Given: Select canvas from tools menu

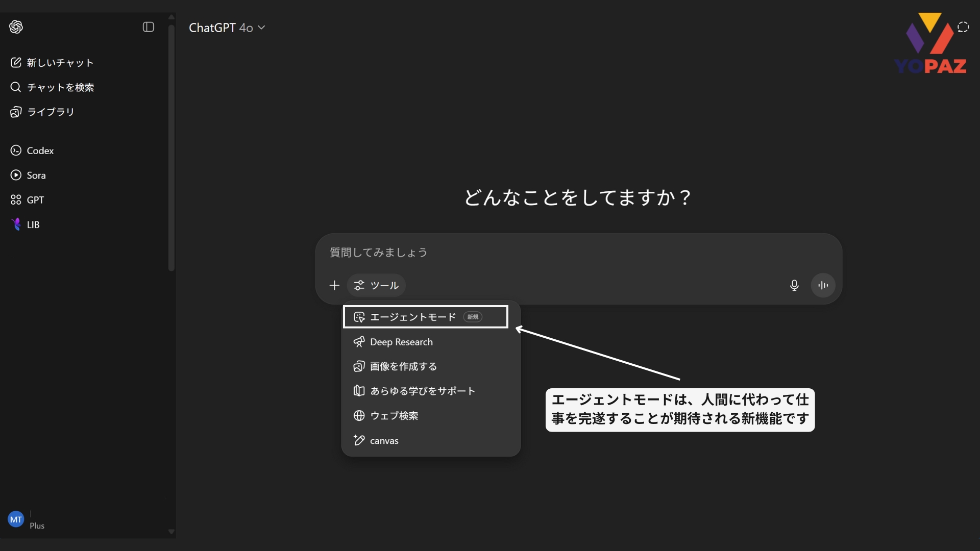Looking at the screenshot, I should [431, 440].
